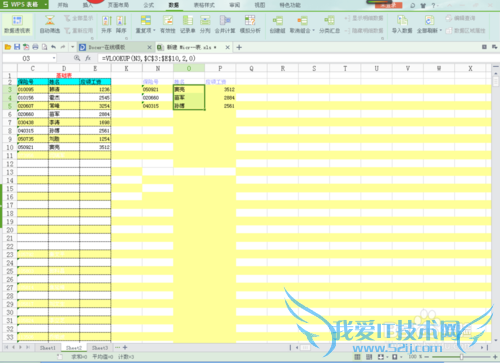Image resolution: width=500 pixels, height=363 pixels.
Task: Open 取消组合 ungroup dropdown
Action: pos(302,24)
